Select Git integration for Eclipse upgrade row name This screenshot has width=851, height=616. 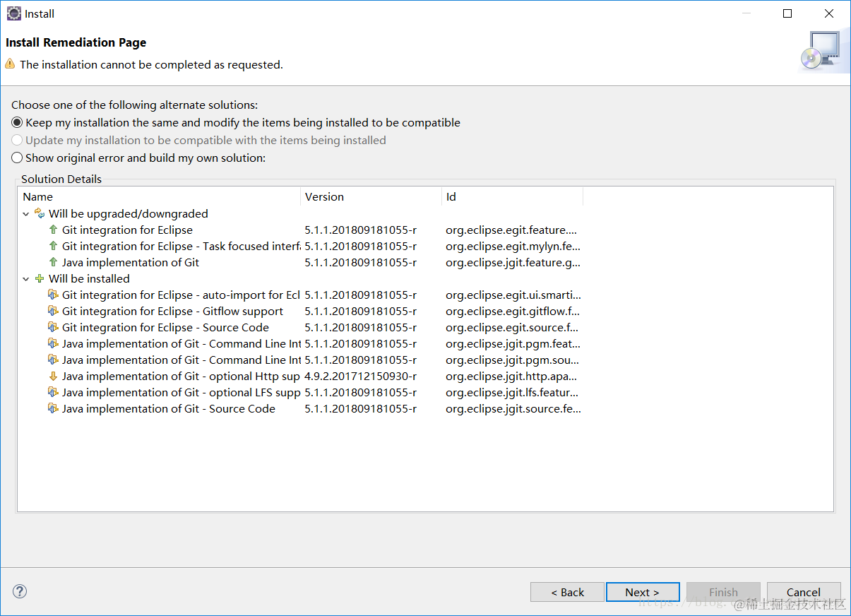coord(127,230)
